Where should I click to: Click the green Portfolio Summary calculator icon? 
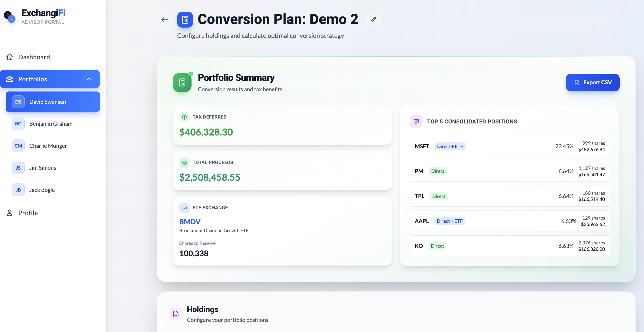point(182,82)
